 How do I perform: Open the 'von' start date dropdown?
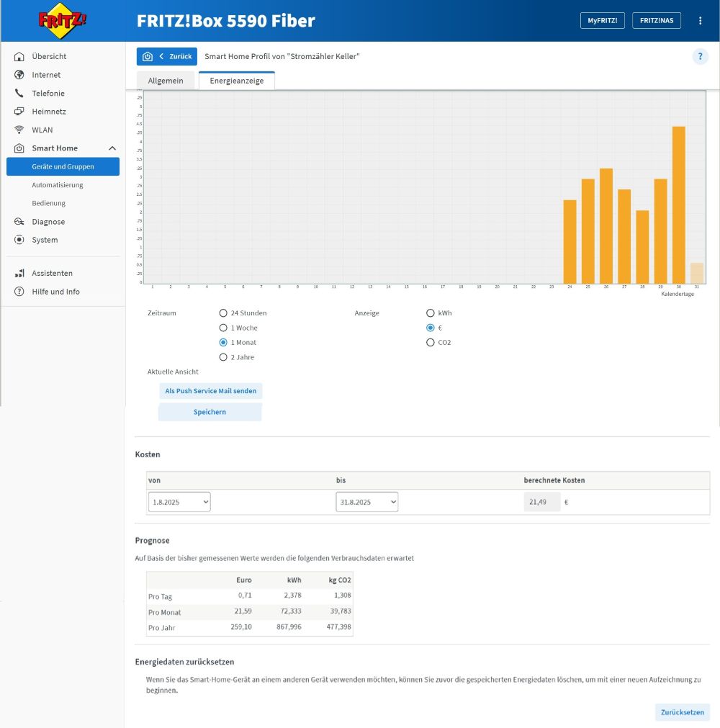179,502
